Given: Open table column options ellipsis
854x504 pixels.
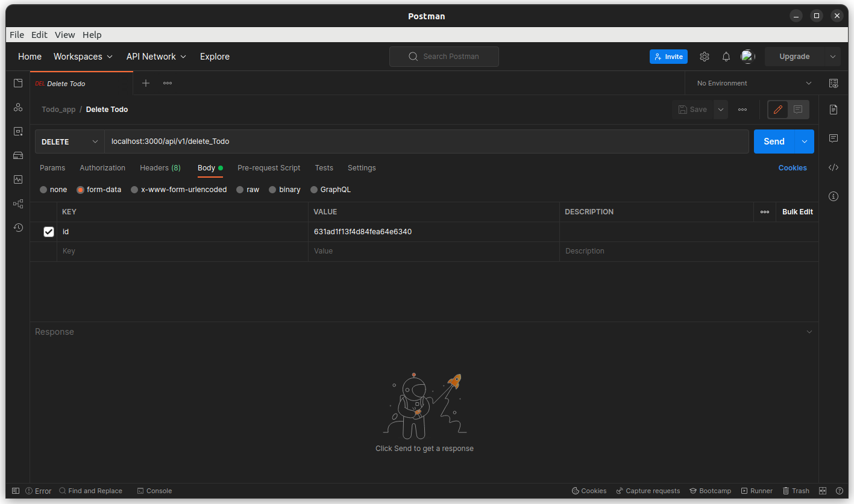Looking at the screenshot, I should (765, 212).
